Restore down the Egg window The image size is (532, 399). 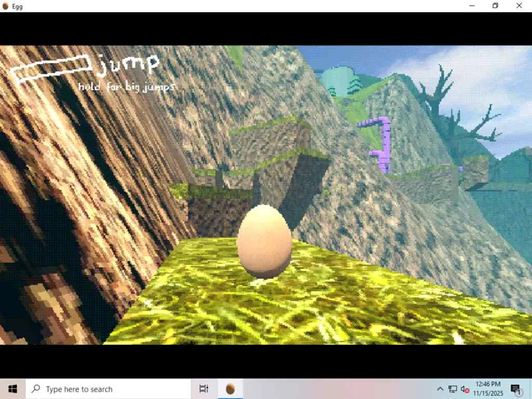tap(495, 6)
